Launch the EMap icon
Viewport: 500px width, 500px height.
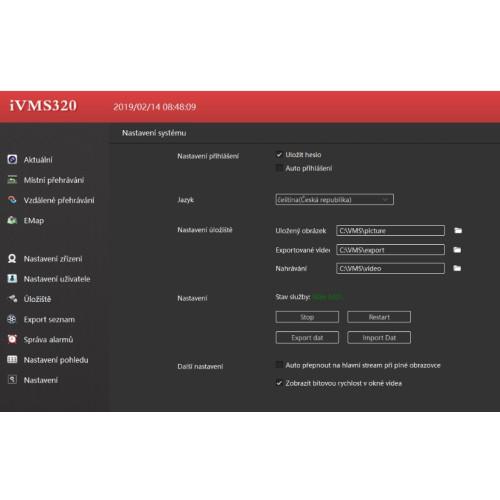[x=12, y=220]
